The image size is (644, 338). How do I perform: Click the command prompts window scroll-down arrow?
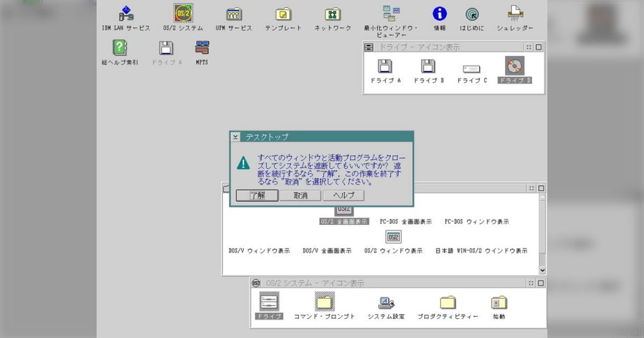pos(541,270)
